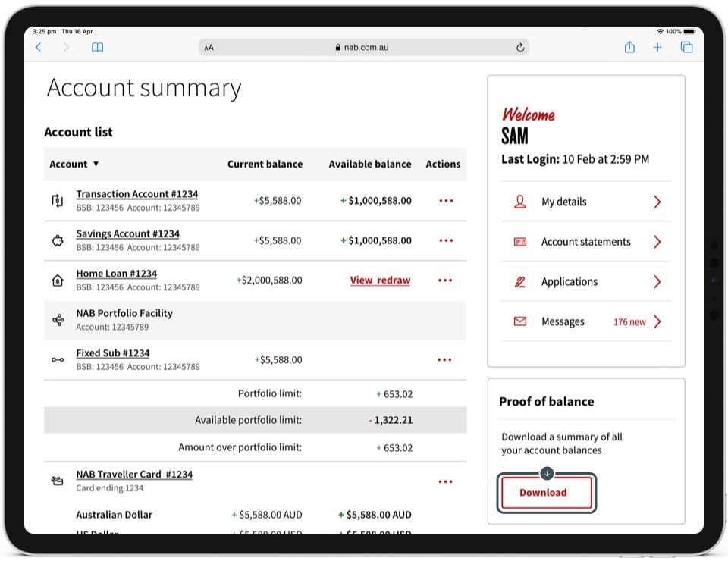This screenshot has width=728, height=561.
Task: Click Available portfolio limit value -1,322.21
Action: coord(390,420)
